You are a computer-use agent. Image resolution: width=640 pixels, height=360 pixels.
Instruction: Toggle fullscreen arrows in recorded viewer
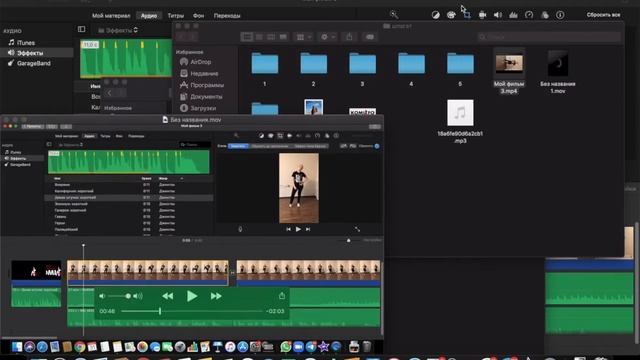357,229
